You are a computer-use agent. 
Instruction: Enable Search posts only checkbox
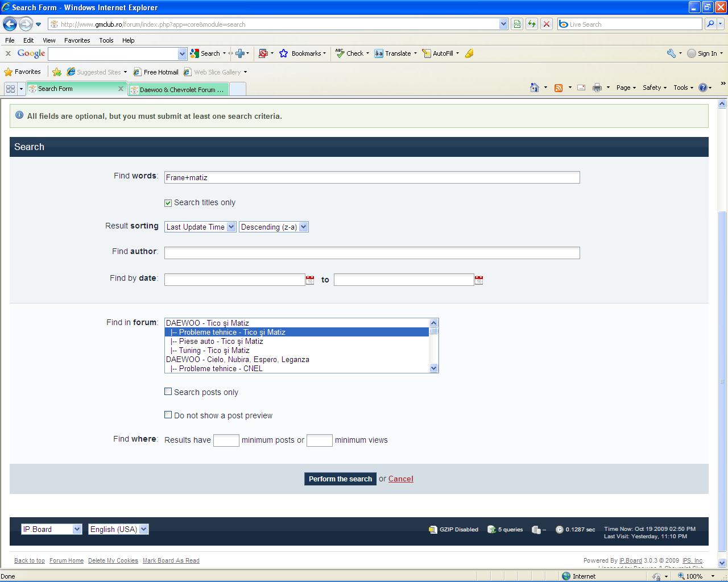pyautogui.click(x=168, y=392)
